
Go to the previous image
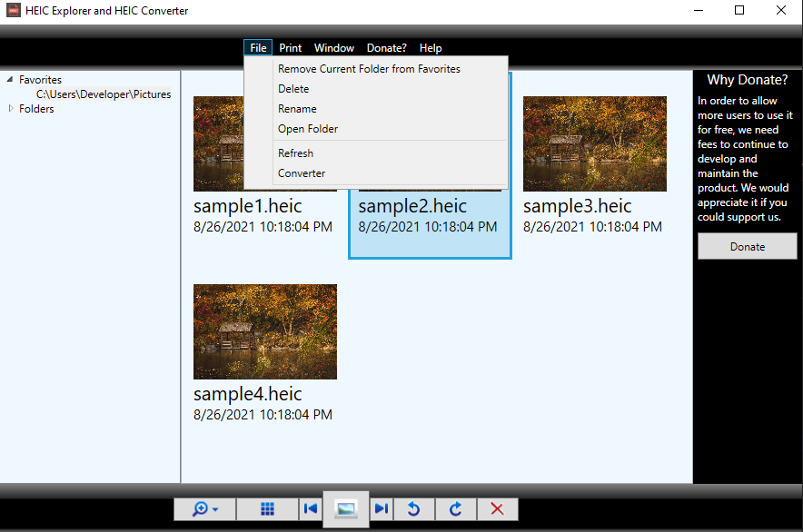tap(311, 509)
